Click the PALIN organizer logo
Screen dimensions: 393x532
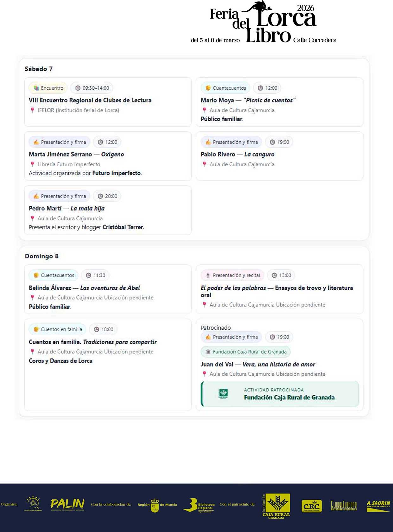tap(67, 504)
